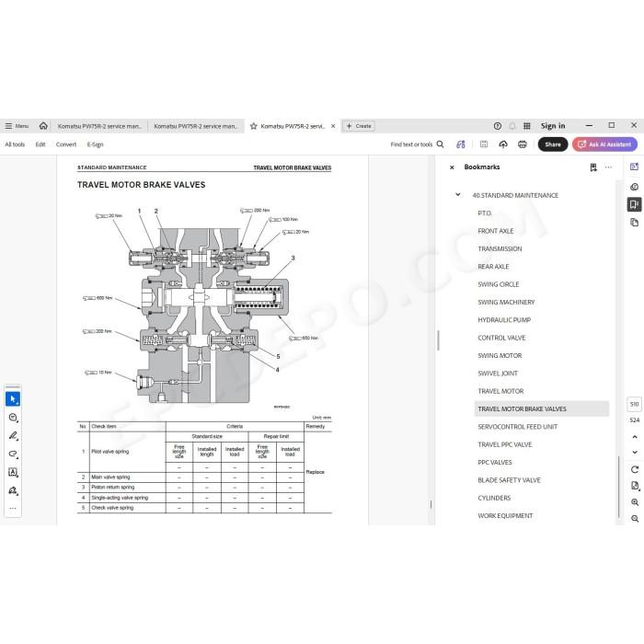The image size is (644, 644).
Task: Choose the Add text box tool
Action: [13, 472]
